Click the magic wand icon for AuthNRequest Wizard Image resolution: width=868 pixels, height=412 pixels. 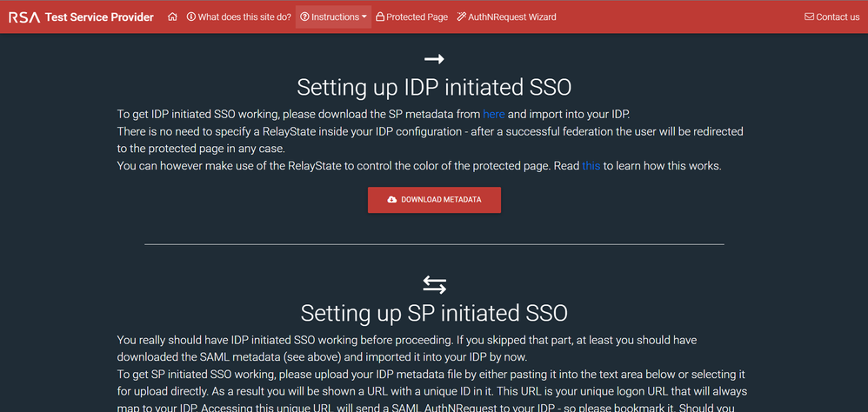coord(461,17)
